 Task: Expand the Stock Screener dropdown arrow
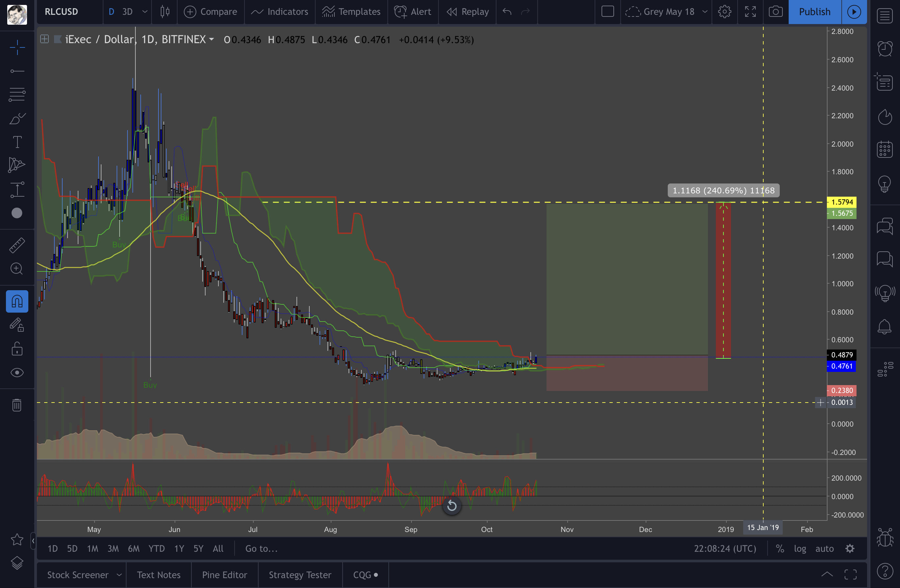coord(119,575)
